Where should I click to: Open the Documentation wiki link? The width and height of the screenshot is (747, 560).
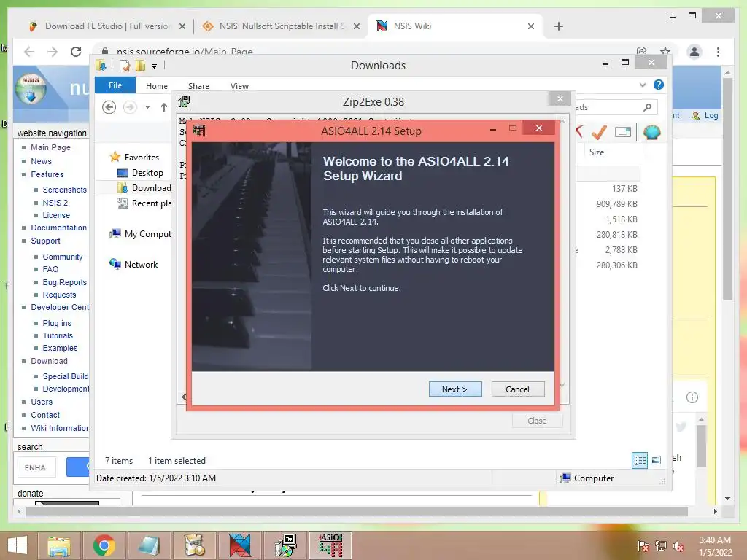[x=58, y=227]
